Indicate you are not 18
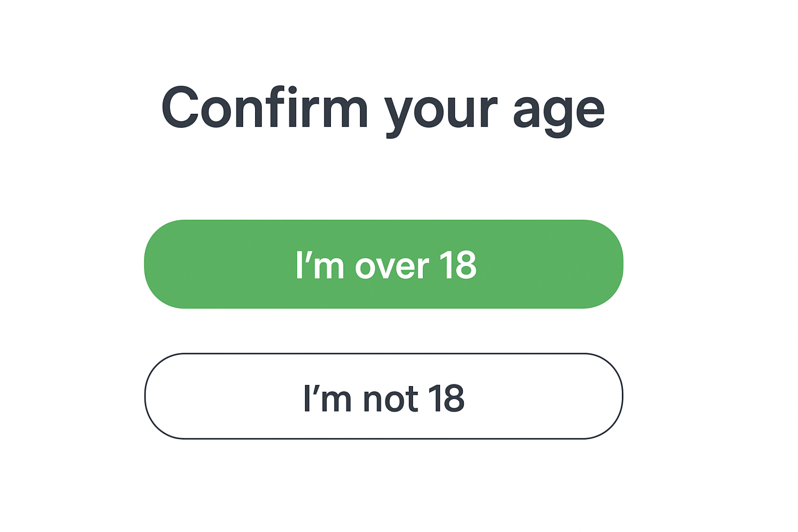The width and height of the screenshot is (798, 532). point(383,396)
